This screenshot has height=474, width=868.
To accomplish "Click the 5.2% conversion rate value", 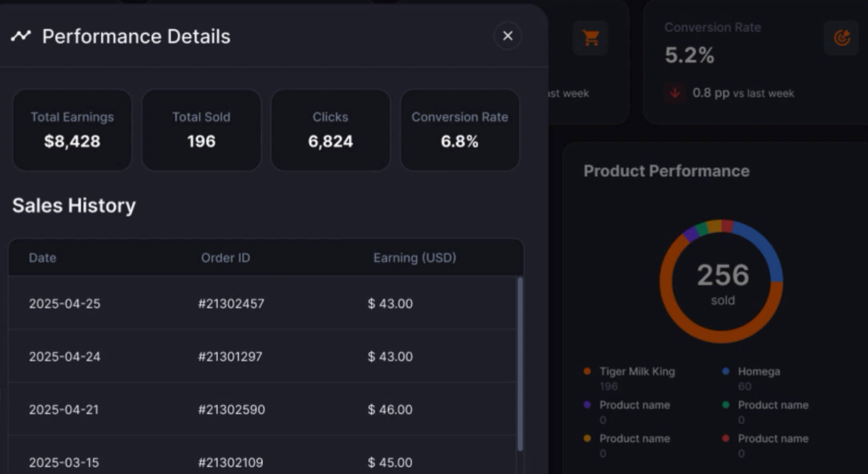I will coord(690,55).
